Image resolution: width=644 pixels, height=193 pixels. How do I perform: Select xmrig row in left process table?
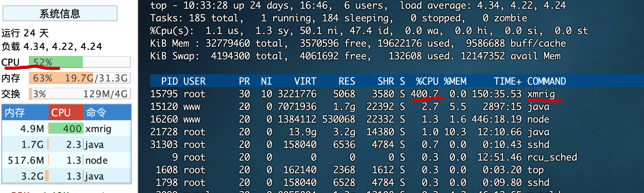pyautogui.click(x=66, y=129)
